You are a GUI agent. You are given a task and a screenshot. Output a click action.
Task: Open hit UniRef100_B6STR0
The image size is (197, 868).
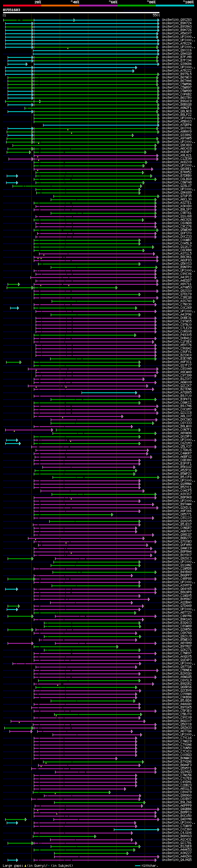click(177, 98)
